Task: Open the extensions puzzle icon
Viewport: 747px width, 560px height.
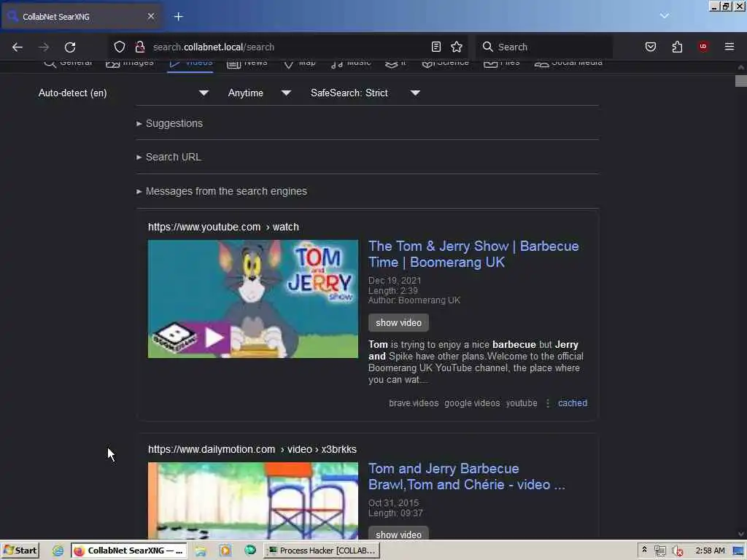Action: (x=677, y=47)
